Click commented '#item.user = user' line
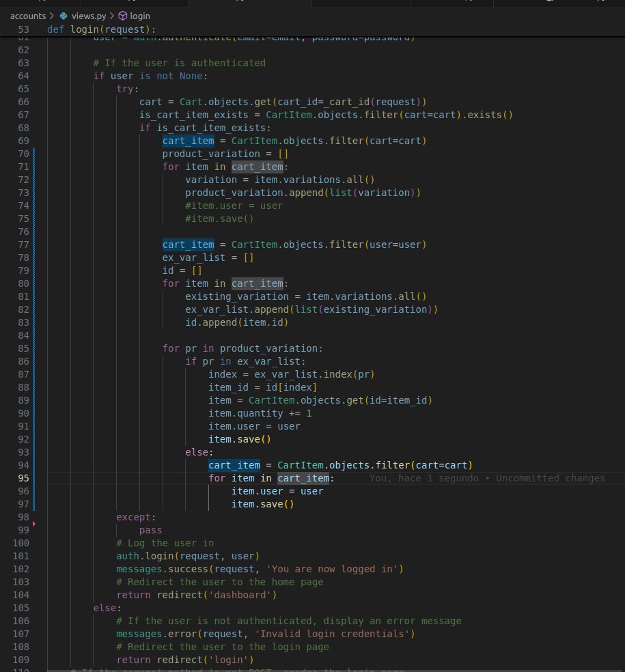Viewport: 625px width, 672px height. [234, 206]
